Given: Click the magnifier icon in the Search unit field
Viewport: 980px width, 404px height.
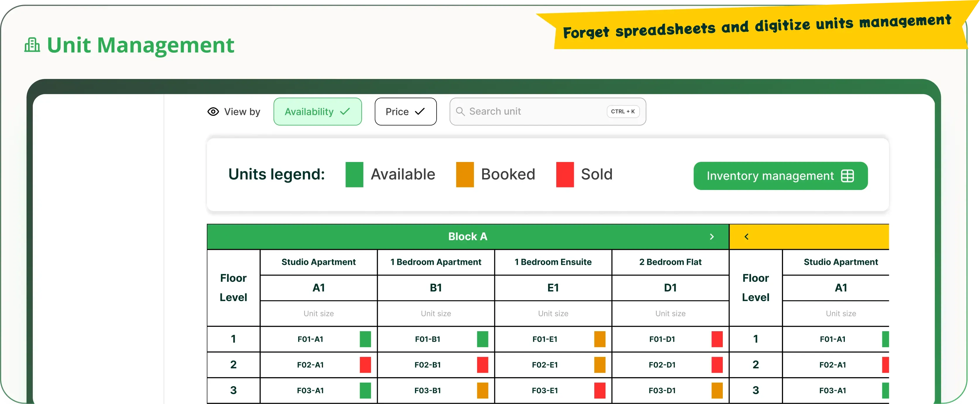Looking at the screenshot, I should coord(460,111).
